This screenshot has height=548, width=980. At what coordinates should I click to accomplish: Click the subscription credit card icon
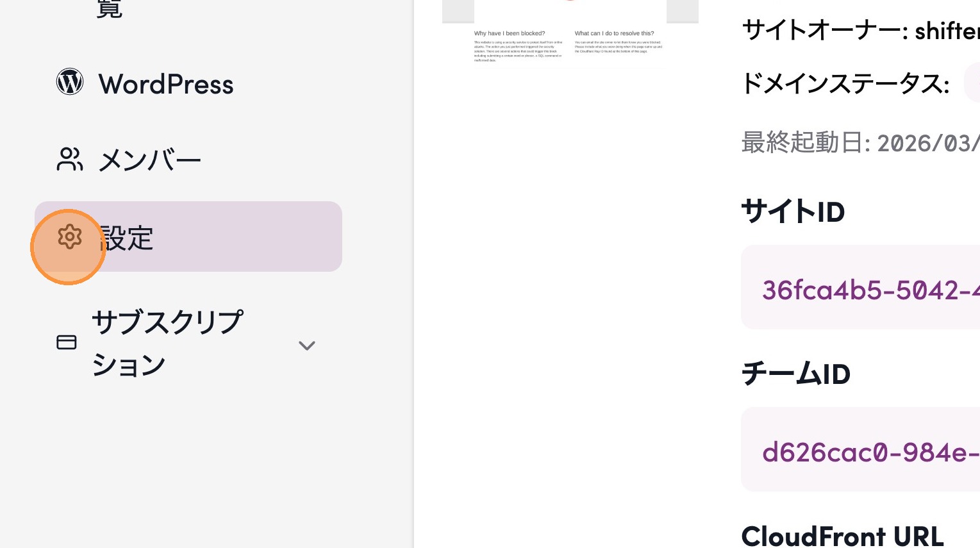[67, 342]
